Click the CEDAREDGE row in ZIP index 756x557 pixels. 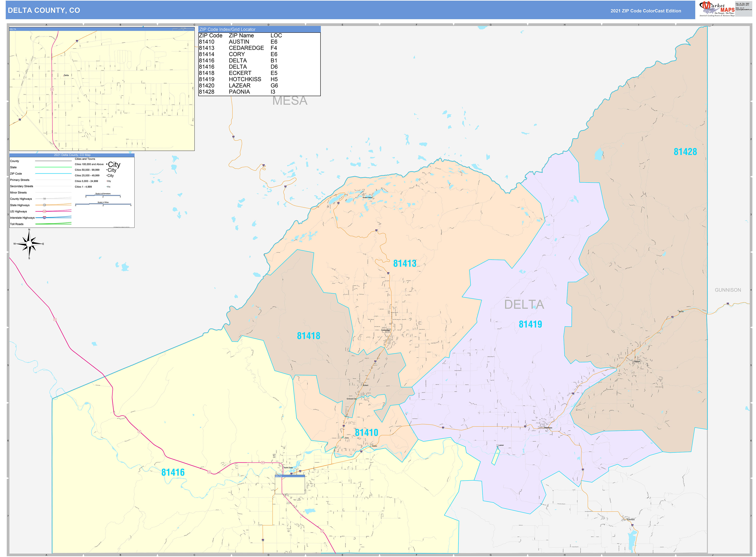point(246,48)
